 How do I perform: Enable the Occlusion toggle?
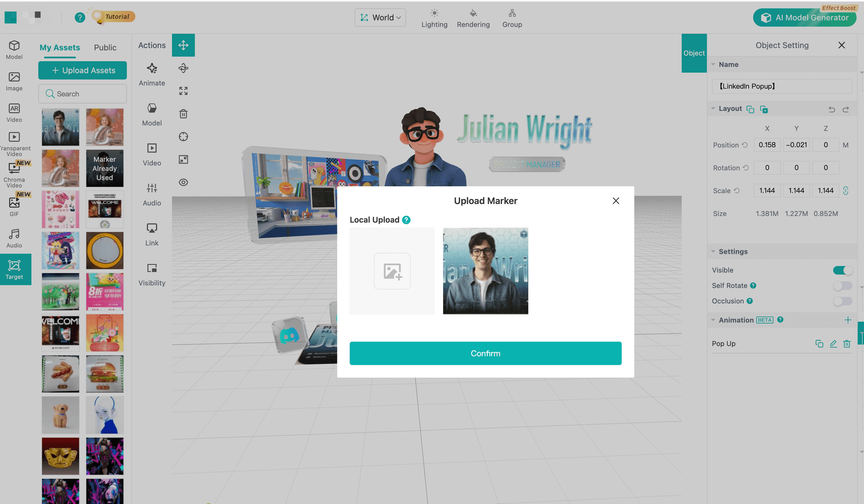843,301
